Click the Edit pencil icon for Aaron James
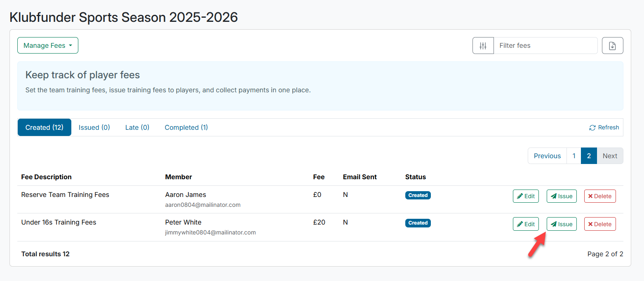Viewport: 644px width, 281px height. tap(520, 196)
